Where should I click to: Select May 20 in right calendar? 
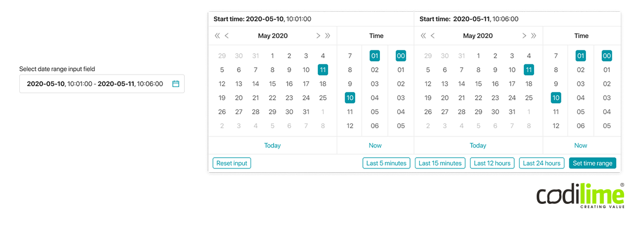[445, 98]
